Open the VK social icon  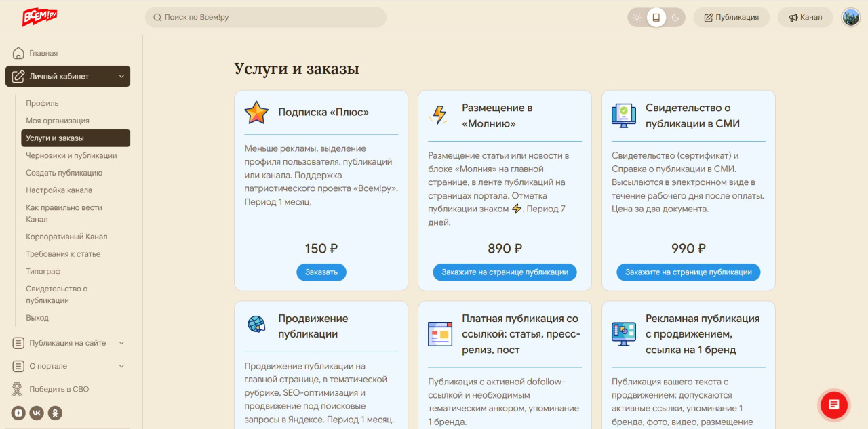(37, 412)
